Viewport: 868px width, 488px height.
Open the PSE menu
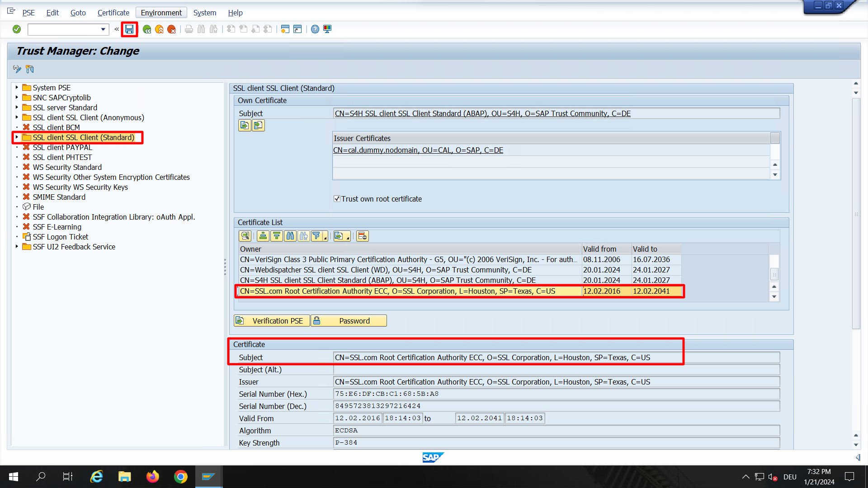[28, 13]
